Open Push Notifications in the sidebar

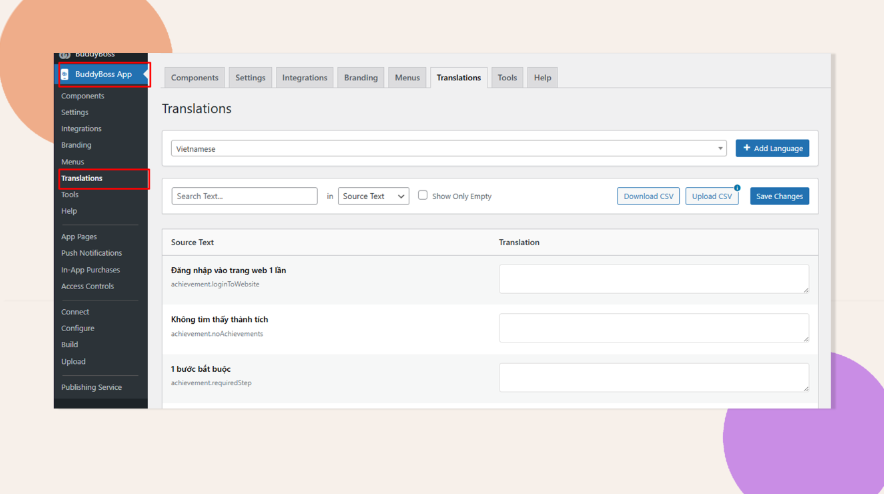[91, 253]
